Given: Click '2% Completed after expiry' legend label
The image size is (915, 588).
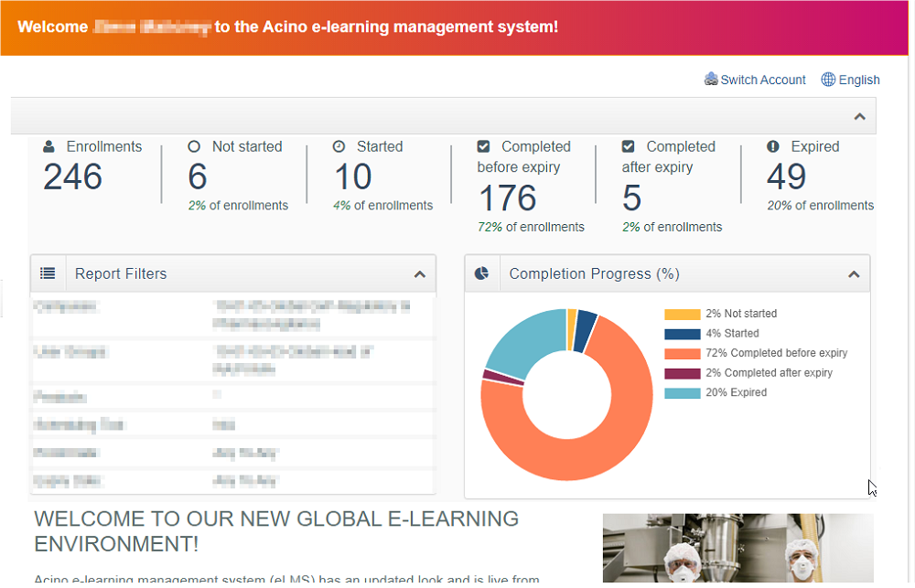Looking at the screenshot, I should pyautogui.click(x=770, y=373).
